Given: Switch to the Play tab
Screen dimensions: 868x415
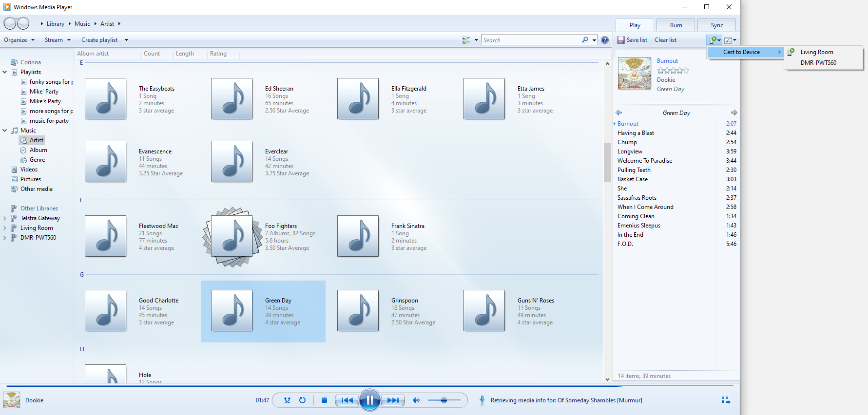Looking at the screenshot, I should [x=635, y=25].
